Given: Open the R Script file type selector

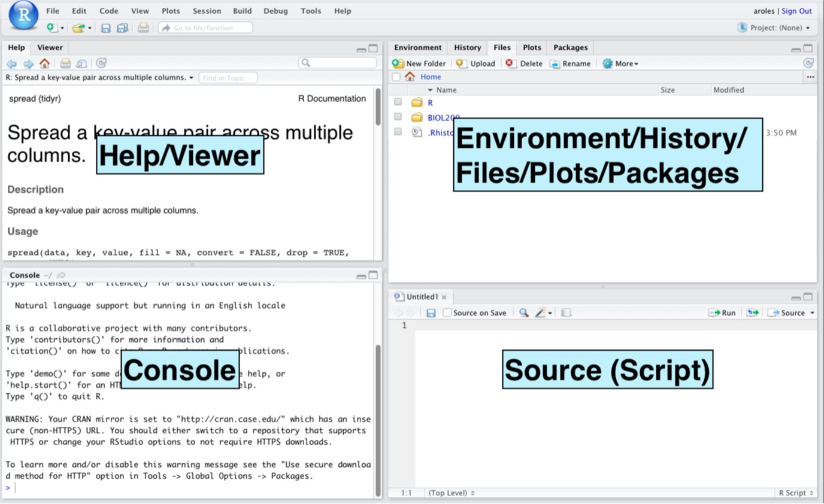Looking at the screenshot, I should point(796,493).
